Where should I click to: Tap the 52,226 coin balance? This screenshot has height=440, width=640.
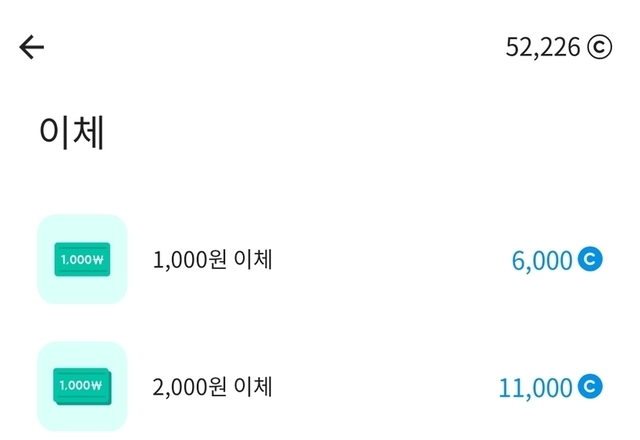[543, 47]
